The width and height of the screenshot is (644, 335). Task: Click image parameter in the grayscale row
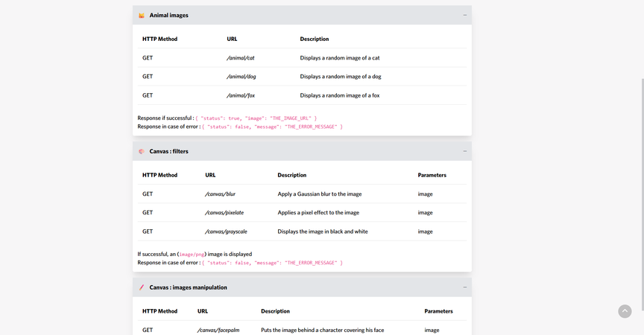[425, 232]
